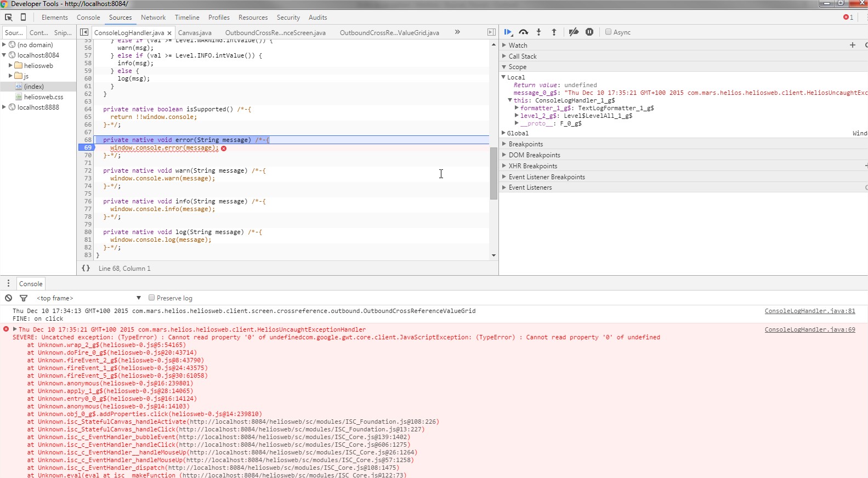The width and height of the screenshot is (868, 478).
Task: Expand the Call Stack section
Action: click(522, 56)
